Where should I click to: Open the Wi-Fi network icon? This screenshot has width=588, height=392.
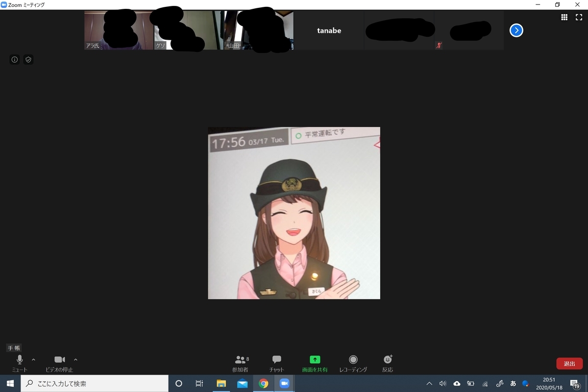click(485, 384)
